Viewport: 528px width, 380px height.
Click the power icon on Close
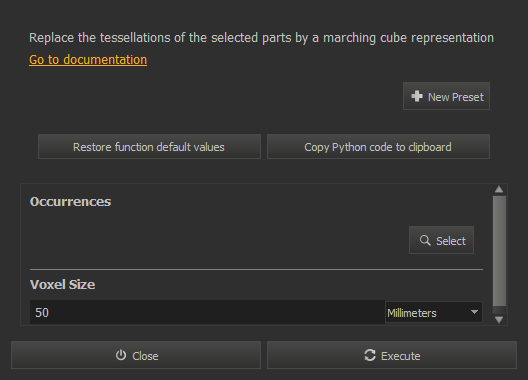(x=121, y=355)
